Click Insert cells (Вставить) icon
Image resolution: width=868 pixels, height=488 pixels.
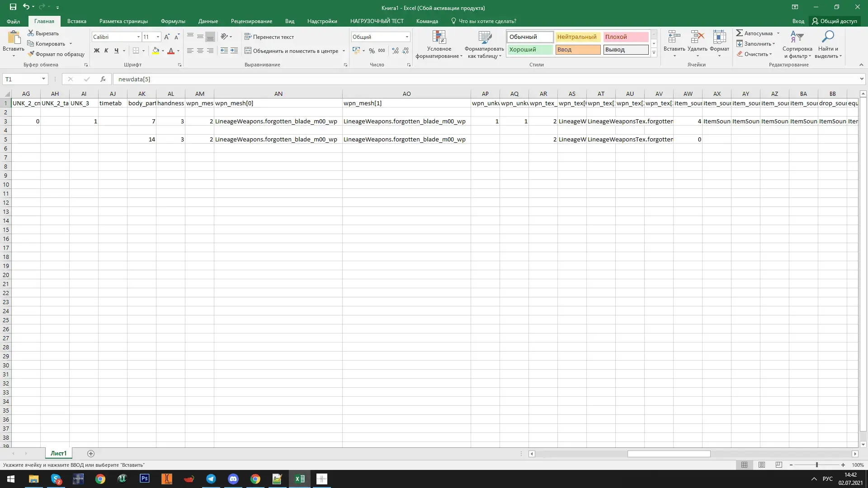tap(674, 37)
